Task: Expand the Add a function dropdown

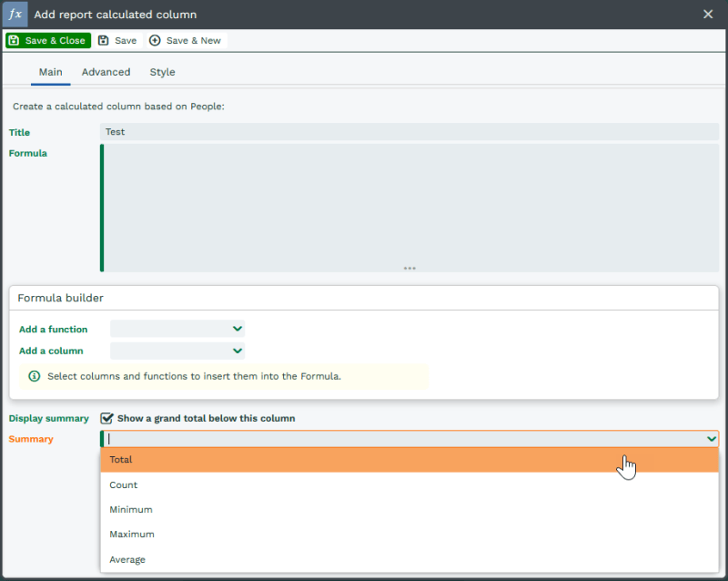Action: click(x=177, y=329)
